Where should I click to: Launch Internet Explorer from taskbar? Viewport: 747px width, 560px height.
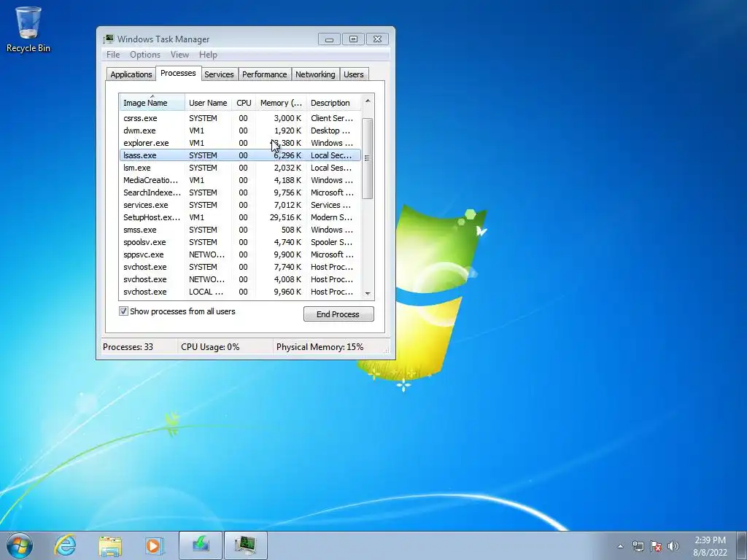(65, 545)
